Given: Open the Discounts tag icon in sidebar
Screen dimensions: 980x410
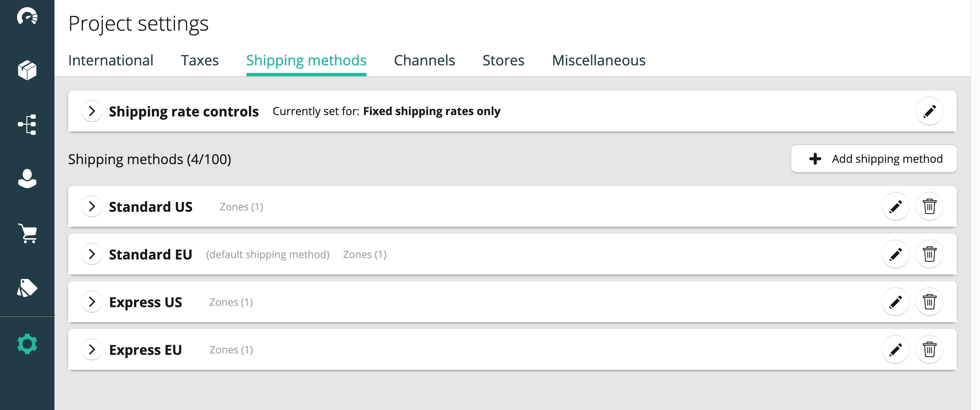Looking at the screenshot, I should pos(27,288).
